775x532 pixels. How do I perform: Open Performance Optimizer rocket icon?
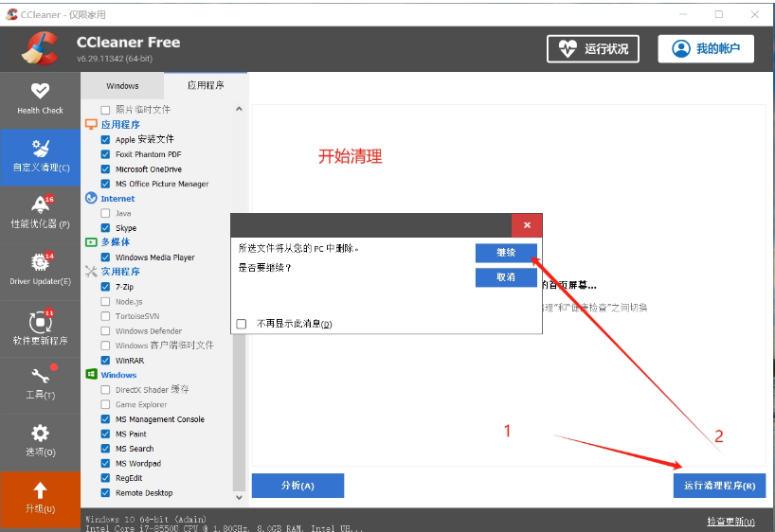coord(40,205)
